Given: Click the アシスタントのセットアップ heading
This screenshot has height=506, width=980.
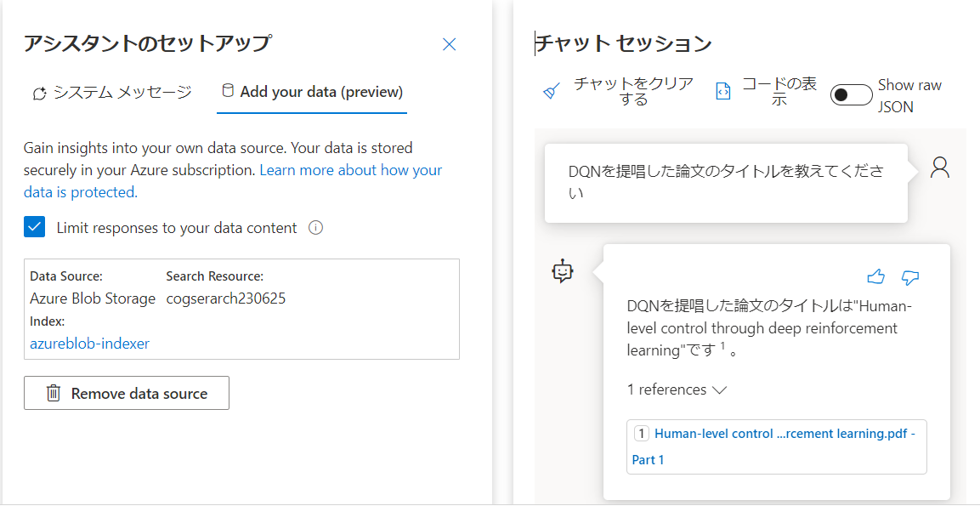Looking at the screenshot, I should click(x=148, y=43).
